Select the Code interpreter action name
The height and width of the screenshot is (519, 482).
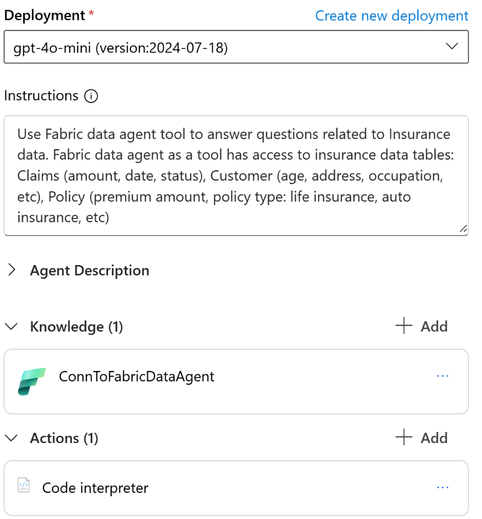[95, 488]
